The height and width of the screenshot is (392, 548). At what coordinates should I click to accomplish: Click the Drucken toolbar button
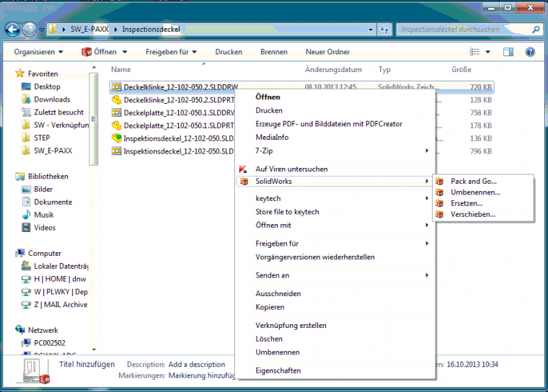[229, 52]
